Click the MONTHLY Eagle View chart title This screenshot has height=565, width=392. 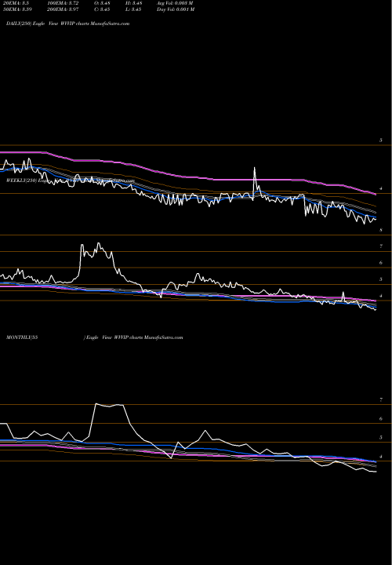[95, 337]
